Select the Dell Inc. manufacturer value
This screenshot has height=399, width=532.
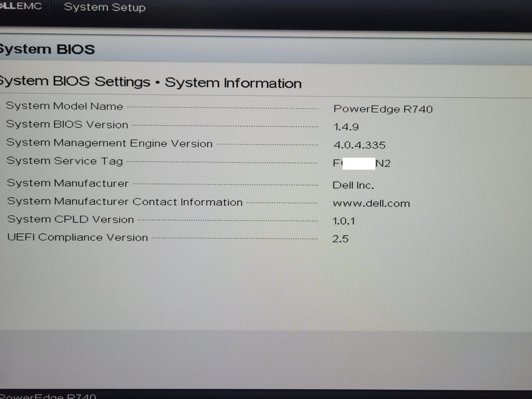353,185
